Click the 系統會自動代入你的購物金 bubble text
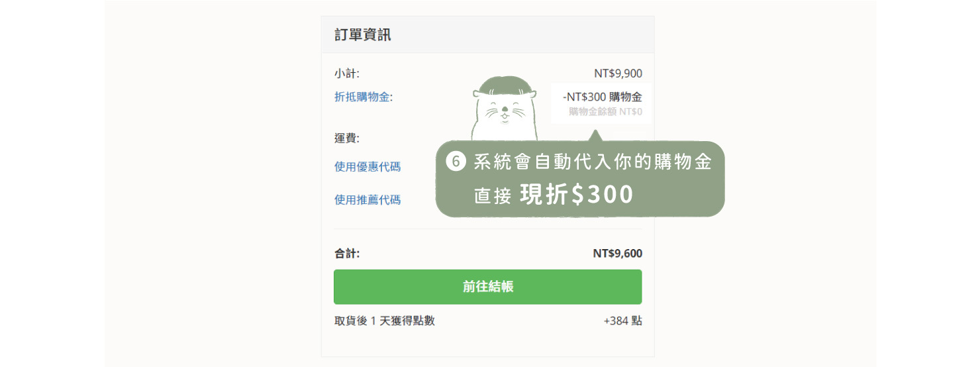This screenshot has width=980, height=367. [x=593, y=162]
